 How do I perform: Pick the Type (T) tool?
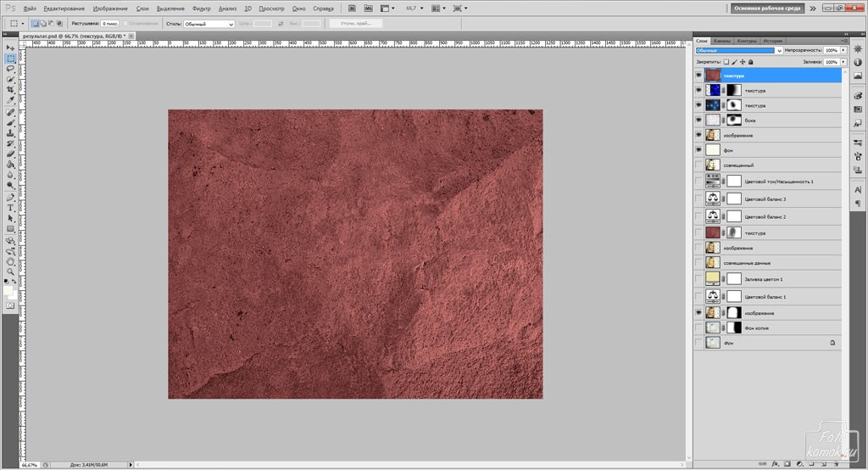tap(10, 208)
